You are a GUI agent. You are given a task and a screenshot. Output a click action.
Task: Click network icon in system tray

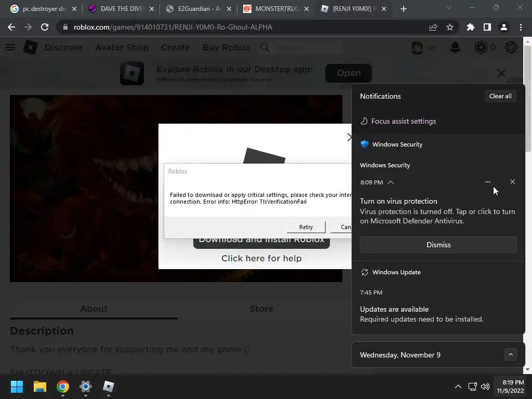pos(472,387)
